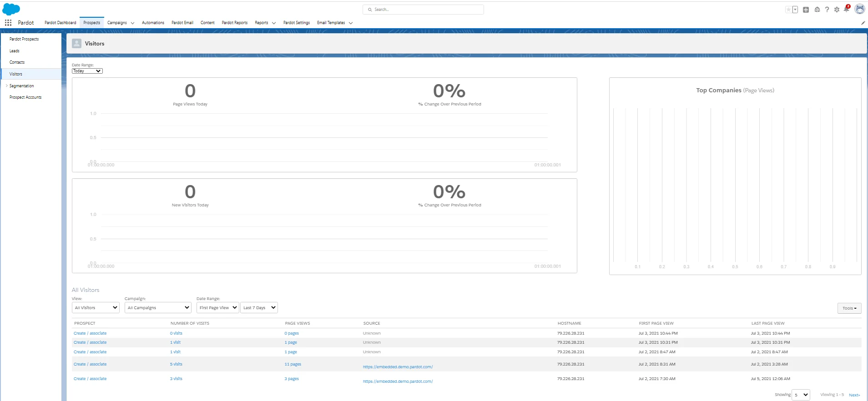Sort by the Prospect column header
This screenshot has width=868, height=401.
pos(85,323)
